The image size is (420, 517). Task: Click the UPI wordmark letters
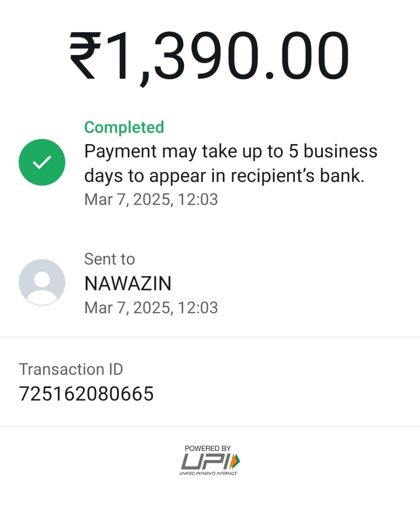(204, 461)
